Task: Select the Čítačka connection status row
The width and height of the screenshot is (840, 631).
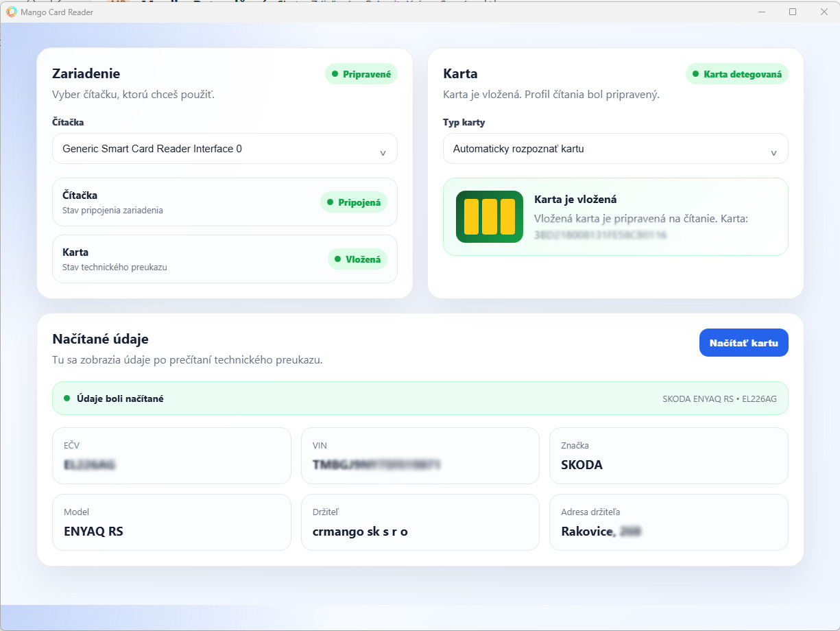Action: (225, 202)
